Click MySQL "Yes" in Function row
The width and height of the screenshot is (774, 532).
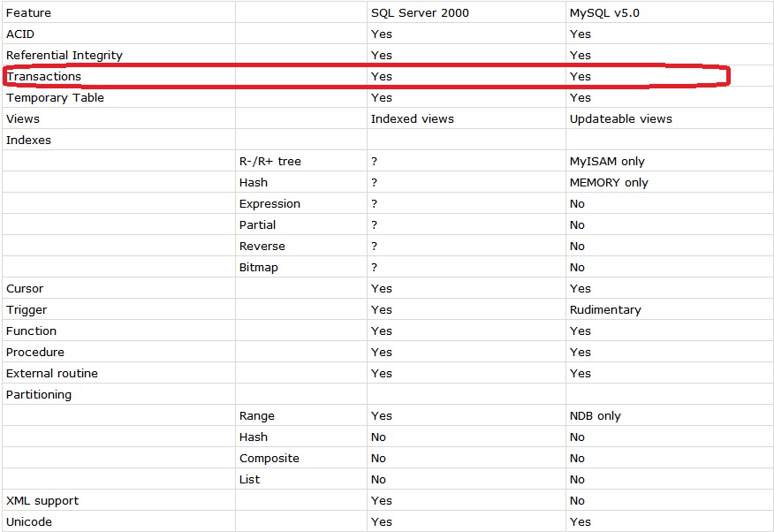(580, 331)
